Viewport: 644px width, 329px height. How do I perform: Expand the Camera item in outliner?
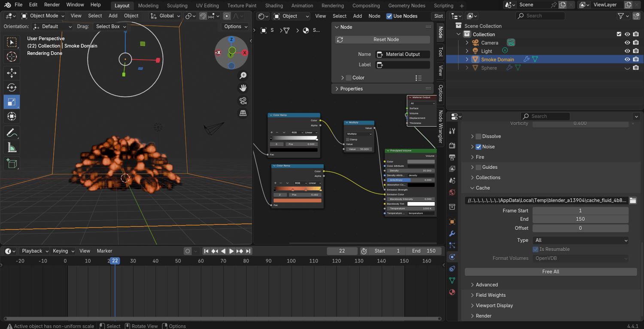click(467, 43)
